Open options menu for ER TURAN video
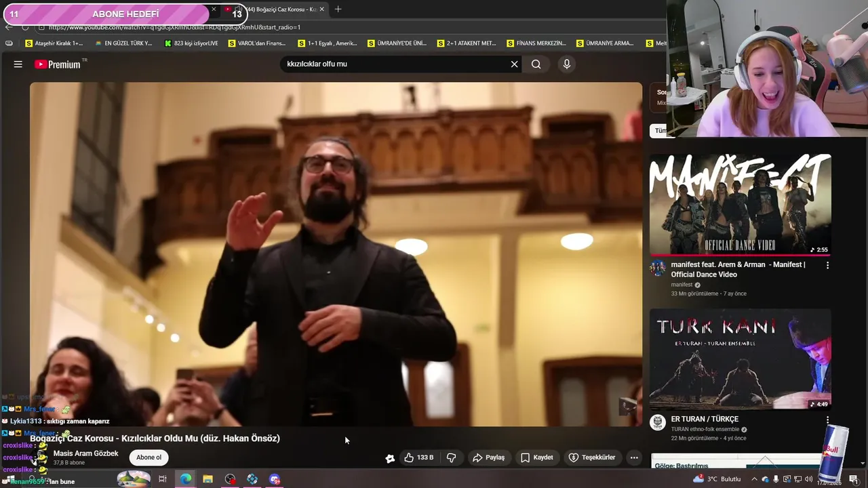 (827, 420)
